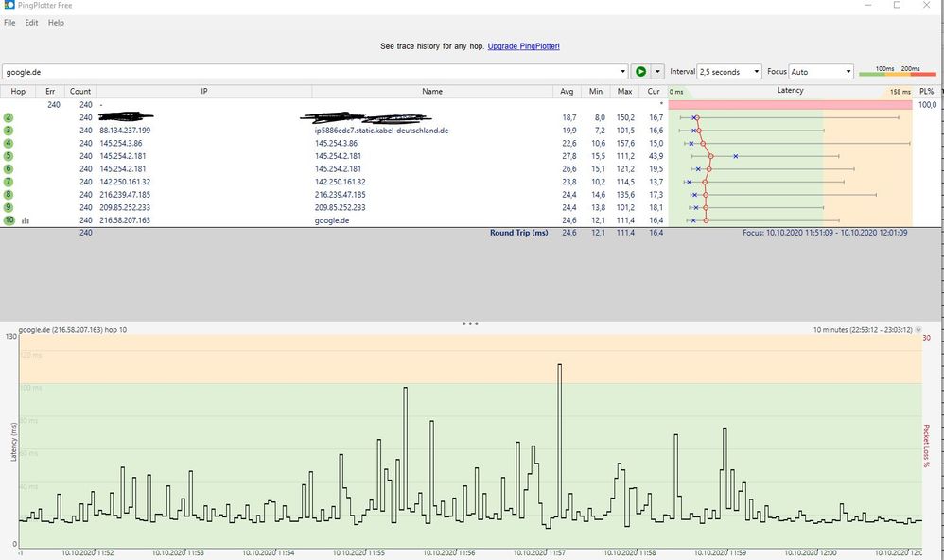
Task: Open the Help menu
Action: coord(56,23)
